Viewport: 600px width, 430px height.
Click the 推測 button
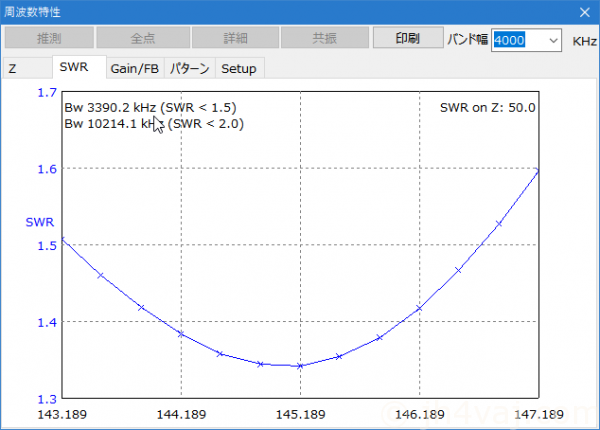48,39
